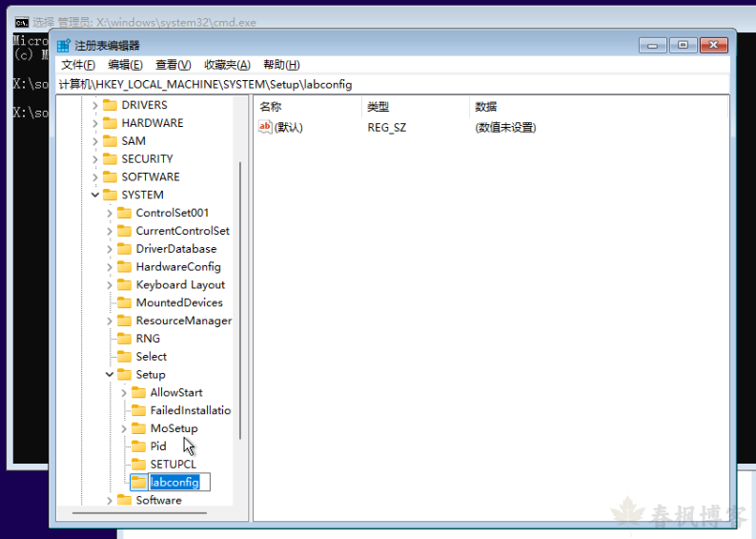Click the SAM folder icon
Image resolution: width=756 pixels, height=539 pixels.
[110, 140]
